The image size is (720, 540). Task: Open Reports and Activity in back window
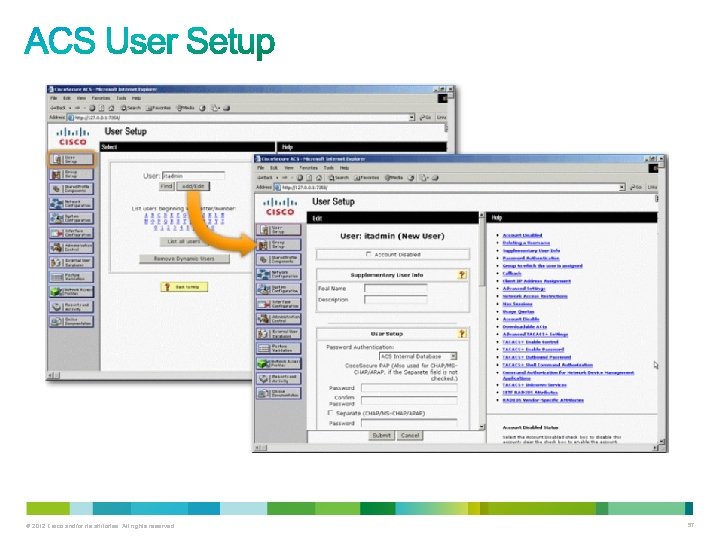click(x=72, y=306)
